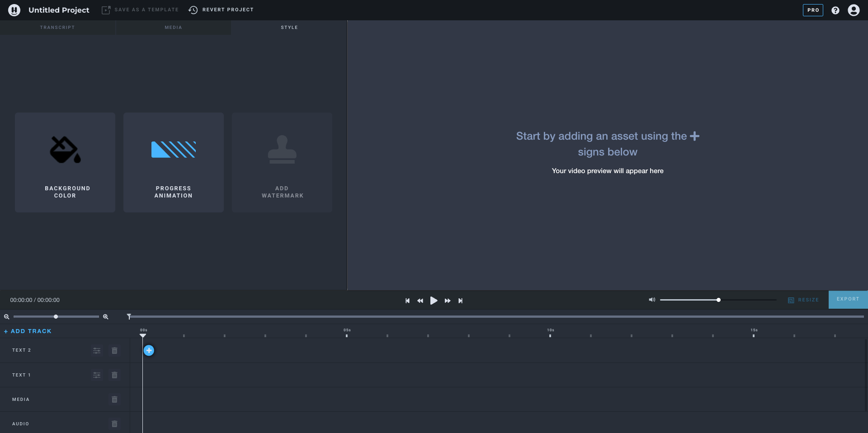The width and height of the screenshot is (868, 433).
Task: Click Add Track link
Action: [x=28, y=331]
